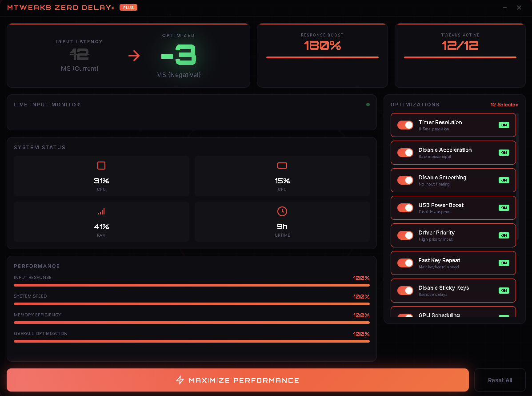Click the green live monitor status dot
532x396 pixels.
[x=368, y=105]
